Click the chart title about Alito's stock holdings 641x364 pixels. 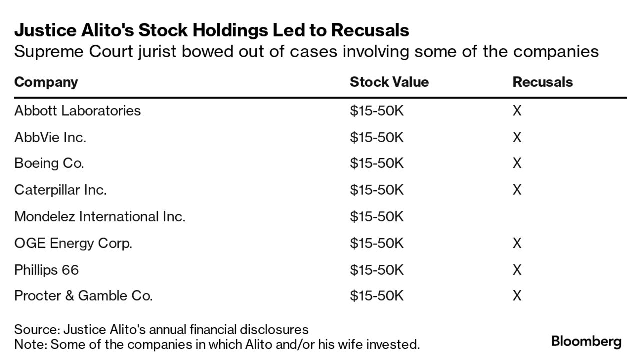point(211,31)
